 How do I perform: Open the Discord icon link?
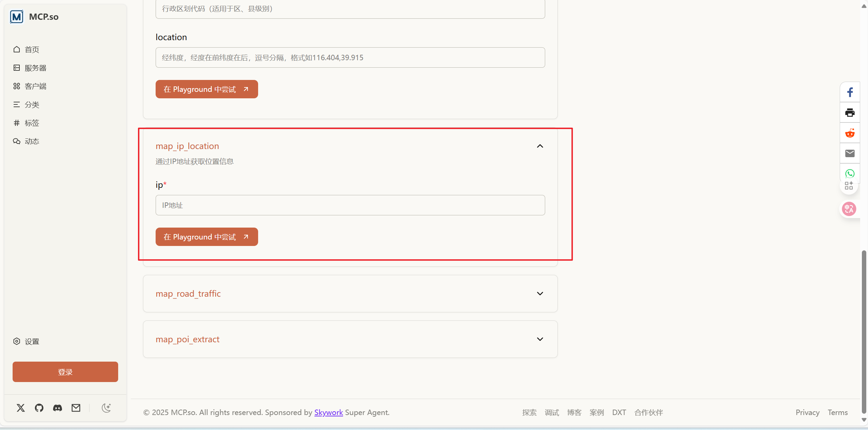pos(58,408)
